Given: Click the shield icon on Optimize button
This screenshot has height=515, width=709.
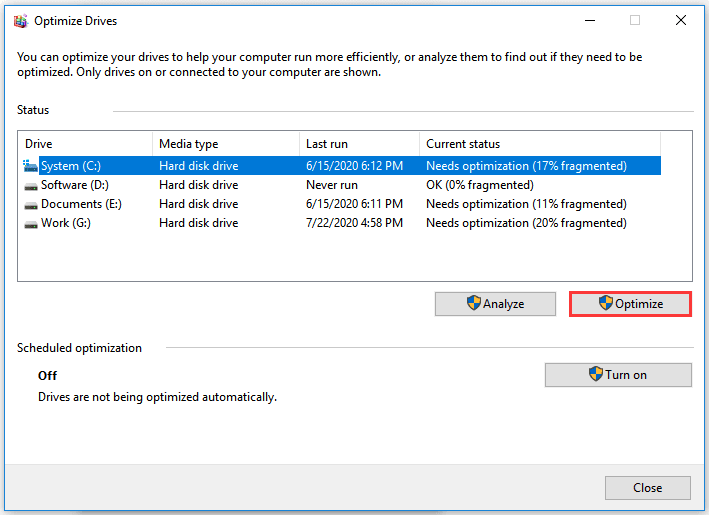Looking at the screenshot, I should pos(605,303).
